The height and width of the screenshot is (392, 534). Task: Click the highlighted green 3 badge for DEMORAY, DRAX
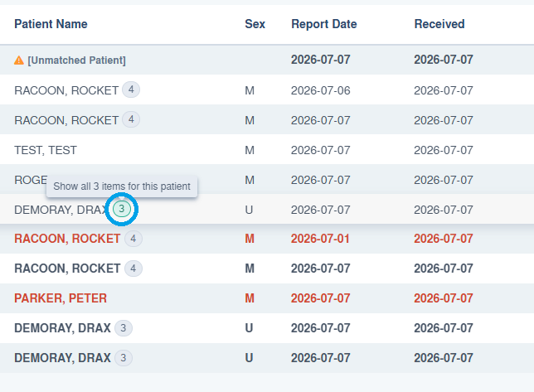coord(122,209)
